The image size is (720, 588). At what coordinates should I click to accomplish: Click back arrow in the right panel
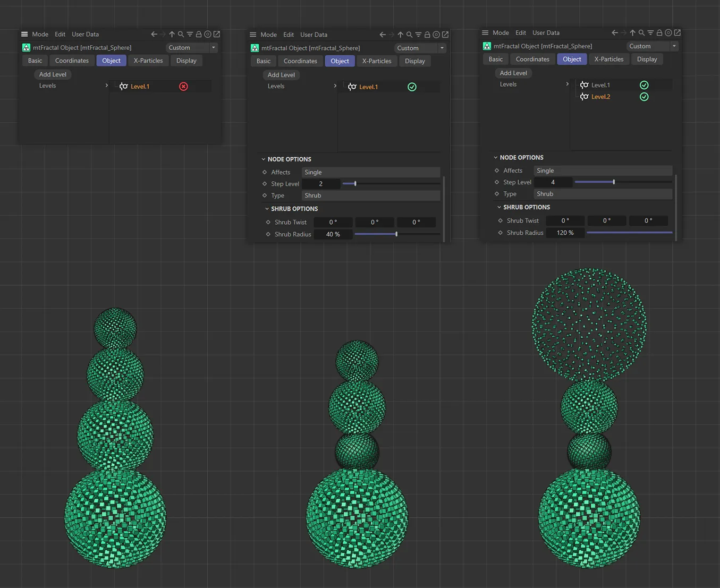[x=614, y=33]
